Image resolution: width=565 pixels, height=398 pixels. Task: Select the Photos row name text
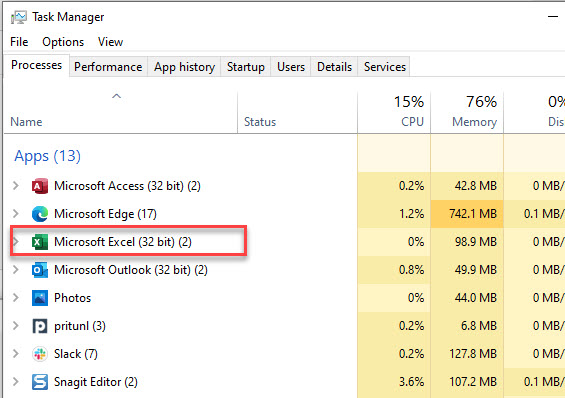coord(72,298)
